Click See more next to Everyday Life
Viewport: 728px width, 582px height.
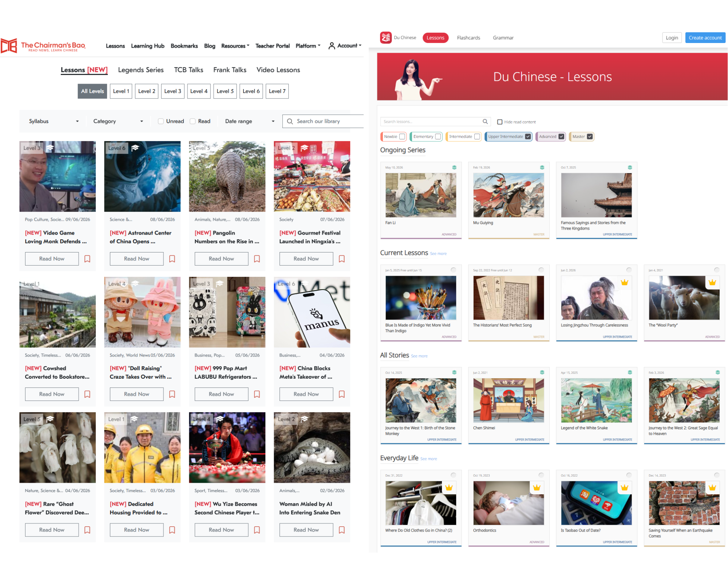point(428,459)
